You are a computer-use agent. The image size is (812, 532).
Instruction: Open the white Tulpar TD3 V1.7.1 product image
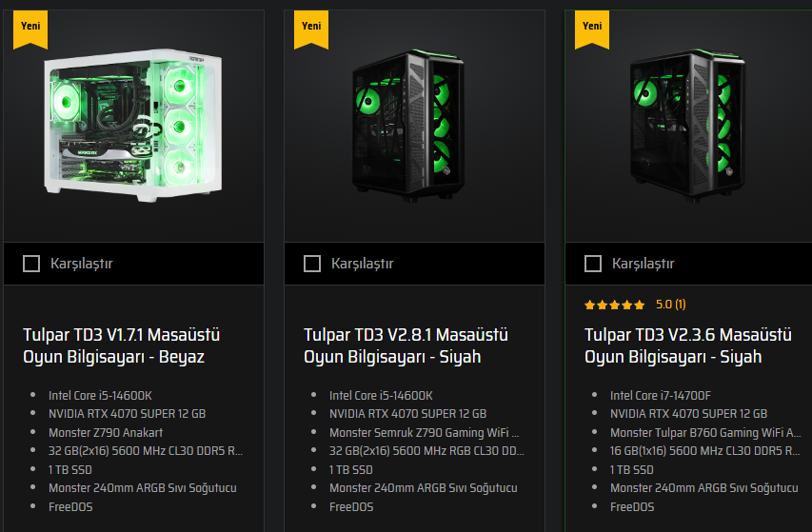(133, 126)
